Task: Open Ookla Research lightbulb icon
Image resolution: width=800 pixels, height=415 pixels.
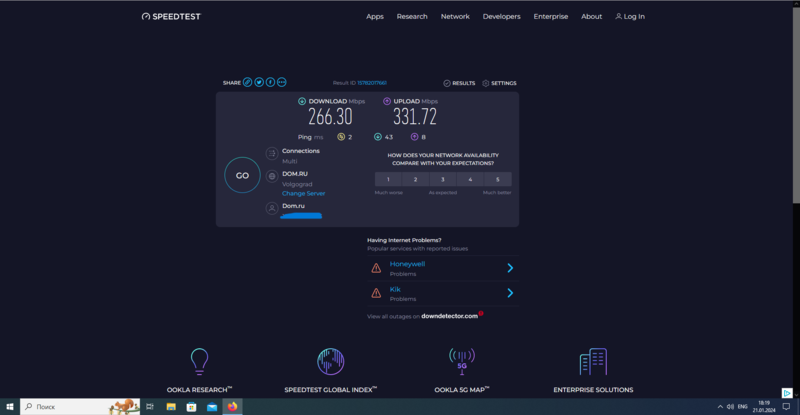Action: (199, 361)
